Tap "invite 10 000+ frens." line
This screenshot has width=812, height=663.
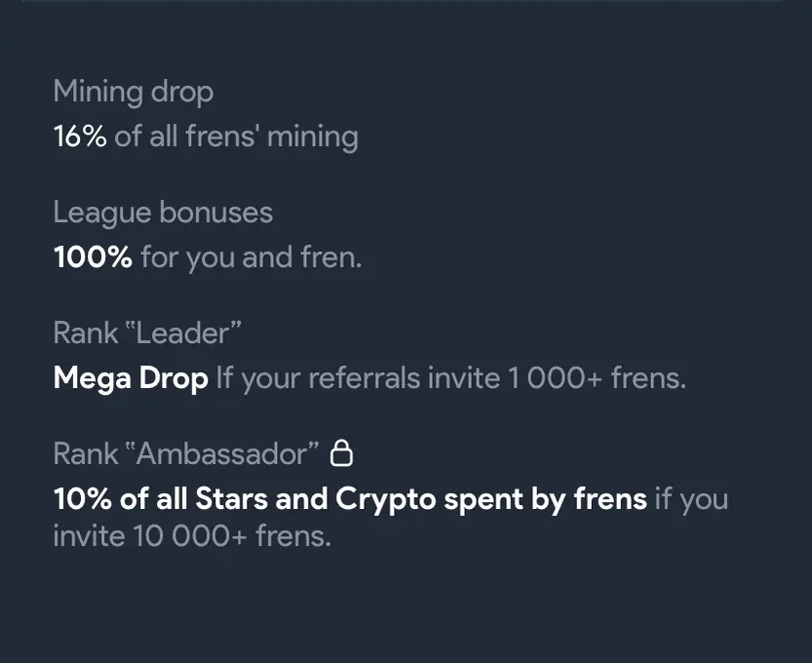[x=192, y=536]
